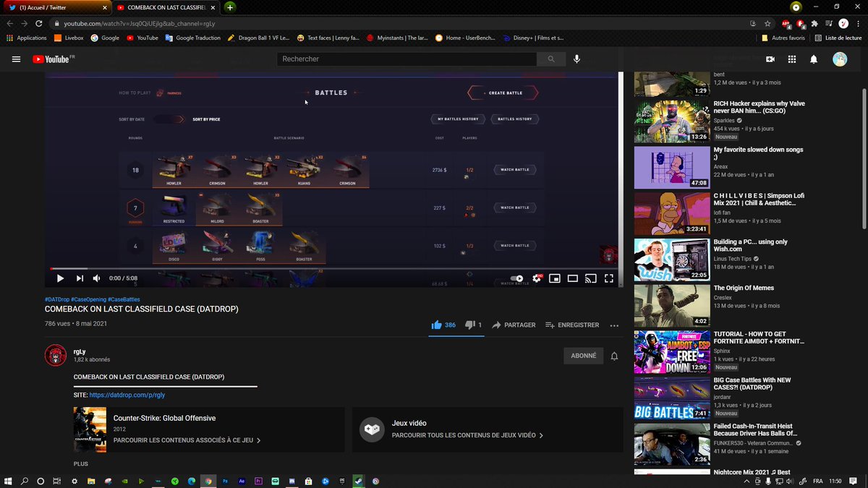The width and height of the screenshot is (868, 488).
Task: Open the Chrome extensions puzzle icon
Action: 815,23
